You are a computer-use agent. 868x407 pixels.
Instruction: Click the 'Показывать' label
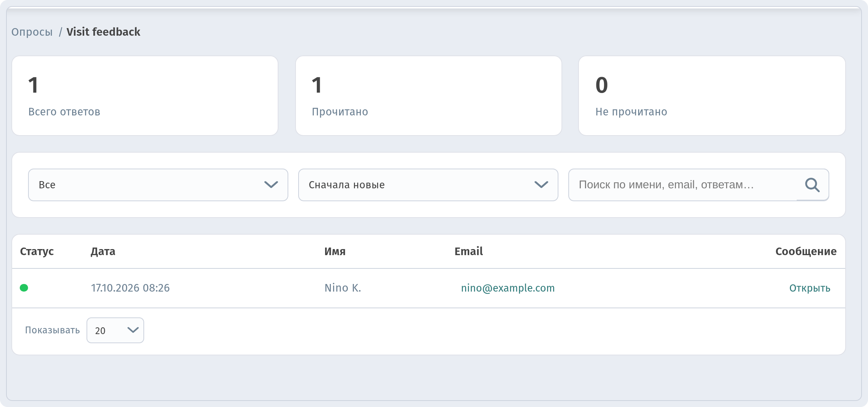pos(52,330)
